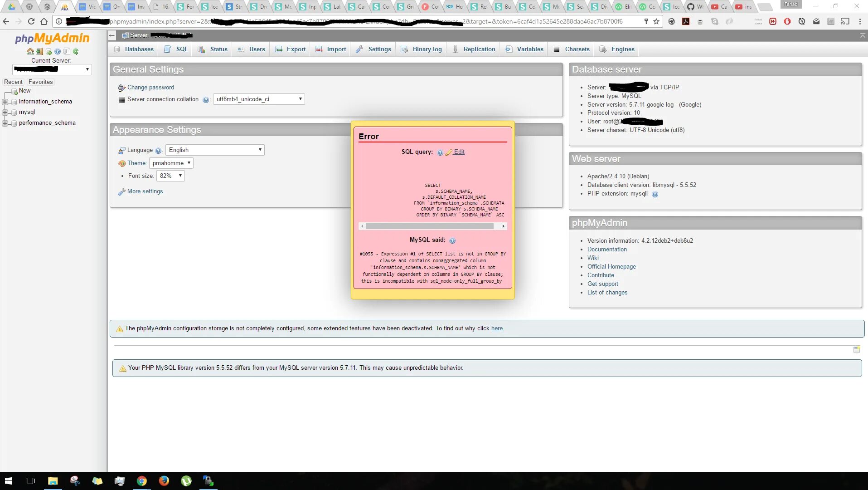
Task: Open the Adobe Acrobat extension icon
Action: pos(686,21)
